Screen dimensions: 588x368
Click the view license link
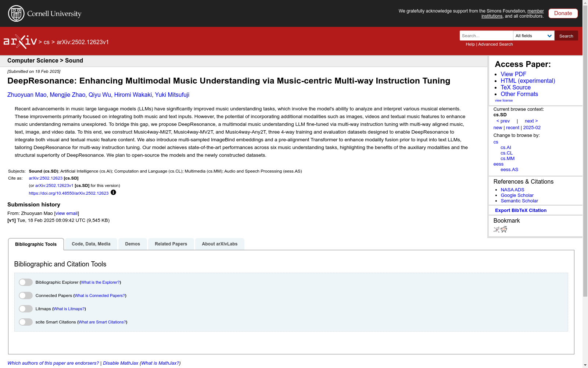(503, 100)
